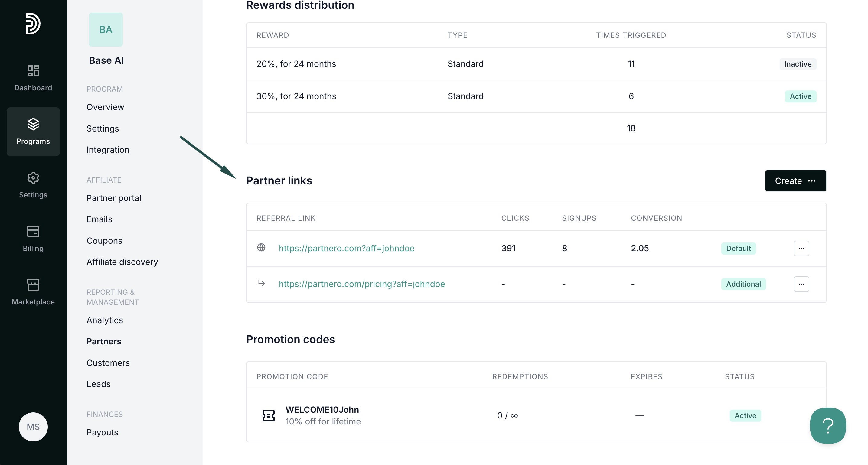Open the Programs layers icon

tap(33, 124)
